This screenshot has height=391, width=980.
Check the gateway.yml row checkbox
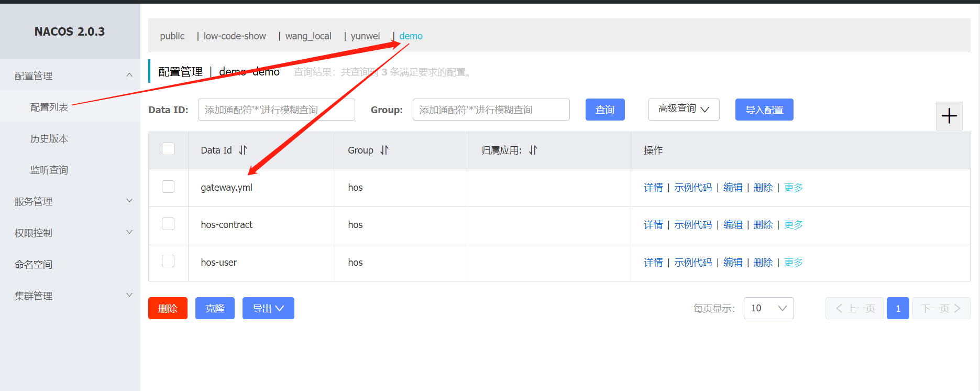168,187
